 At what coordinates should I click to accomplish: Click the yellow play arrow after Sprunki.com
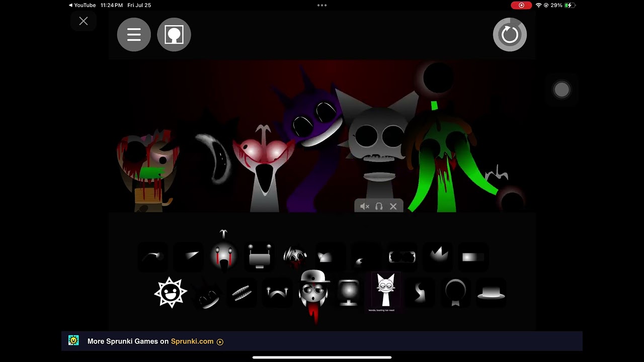220,342
